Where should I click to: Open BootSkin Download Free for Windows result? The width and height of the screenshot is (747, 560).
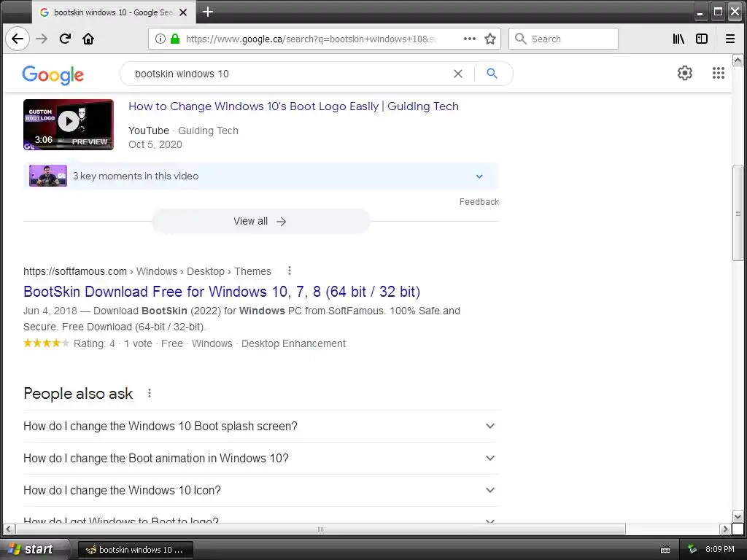(222, 292)
